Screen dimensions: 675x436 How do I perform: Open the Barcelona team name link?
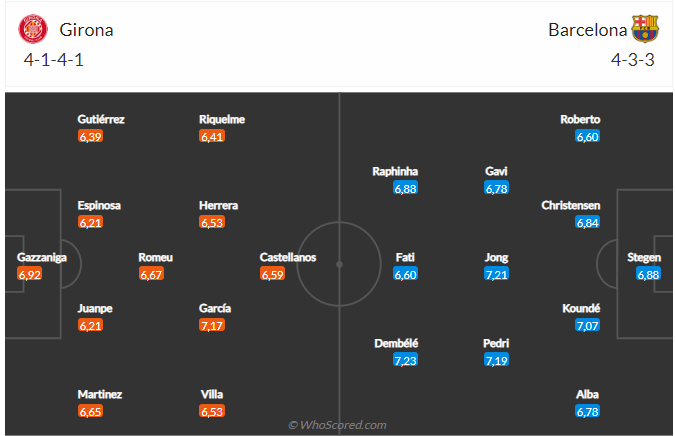pyautogui.click(x=588, y=30)
